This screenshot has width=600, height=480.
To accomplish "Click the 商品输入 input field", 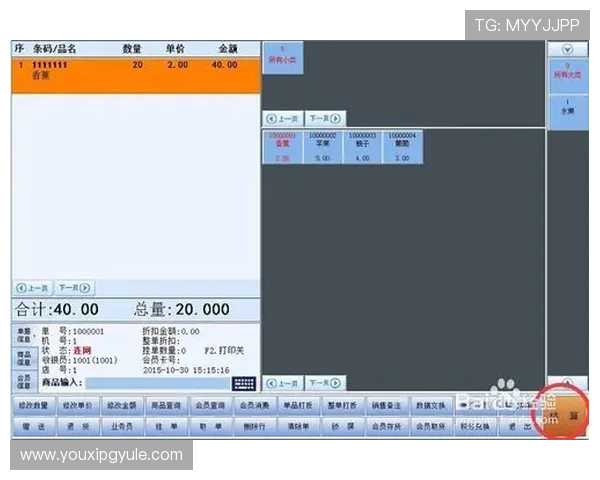I will (x=156, y=383).
